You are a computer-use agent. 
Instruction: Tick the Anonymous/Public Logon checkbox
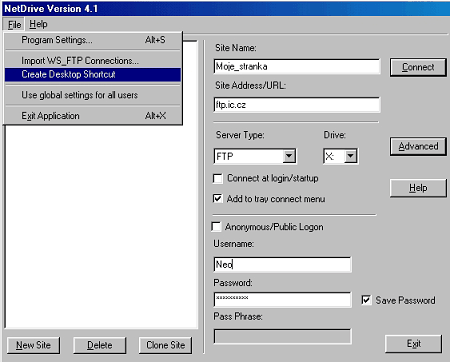click(216, 227)
